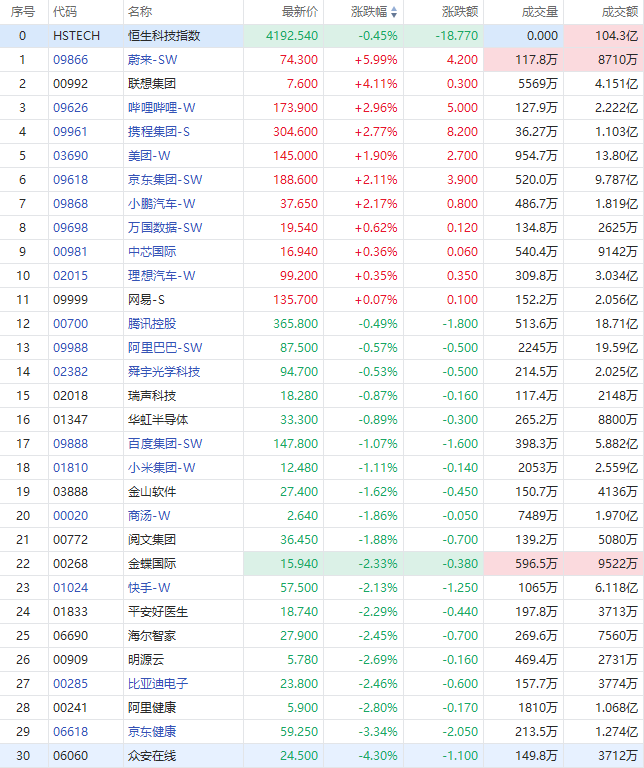Click 快手-W turnover 6.118亿
The width and height of the screenshot is (644, 768).
616,588
